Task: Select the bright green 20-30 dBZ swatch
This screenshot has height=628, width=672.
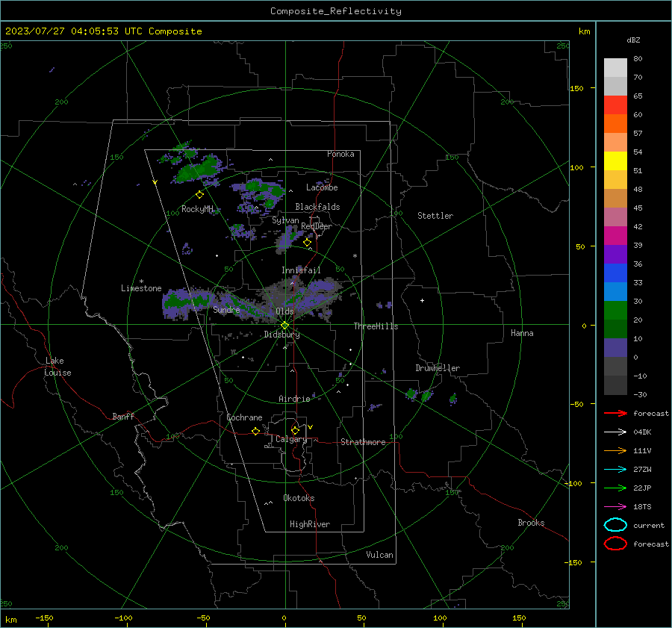Action: point(615,311)
